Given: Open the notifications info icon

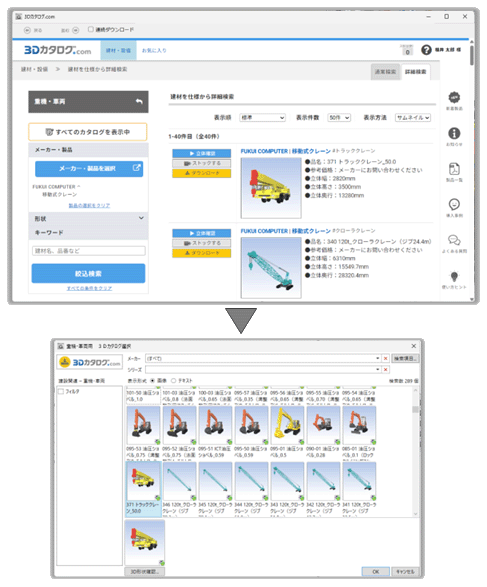Looking at the screenshot, I should [454, 133].
